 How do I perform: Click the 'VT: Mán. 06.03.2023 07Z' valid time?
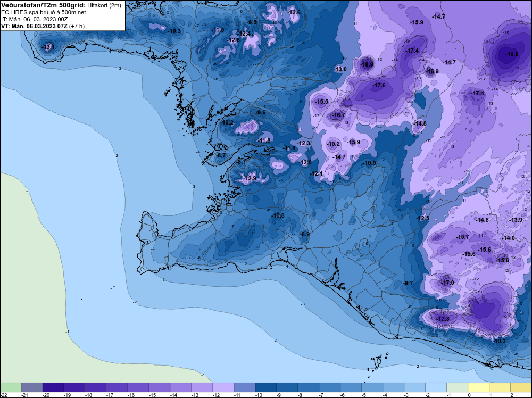tap(34, 26)
